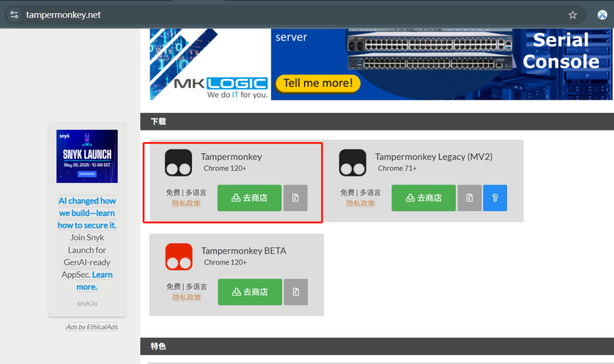Click the Tampermonkey Legacy (MV2) title
The image size is (614, 364).
coord(434,157)
